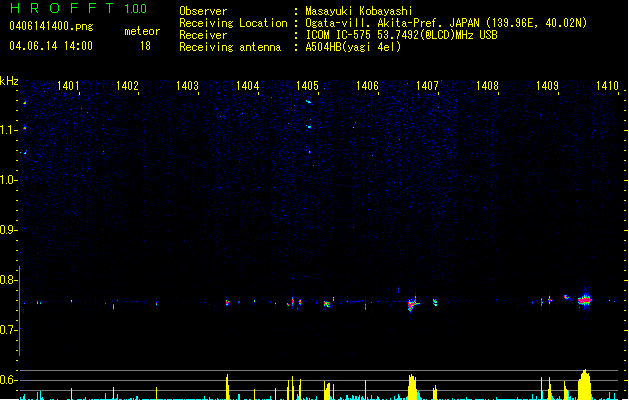Image resolution: width=629 pixels, height=400 pixels.
Task: Click the meteor count value 18
Action: point(145,46)
